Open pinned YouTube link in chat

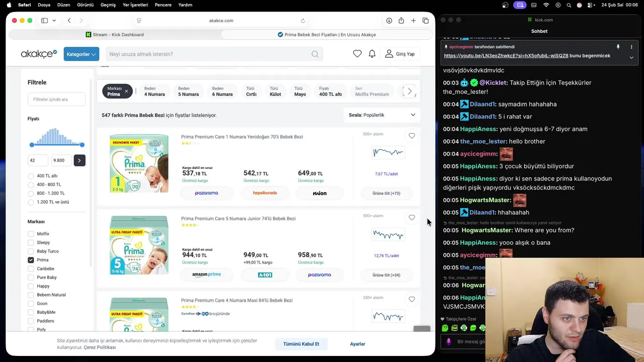[506, 56]
